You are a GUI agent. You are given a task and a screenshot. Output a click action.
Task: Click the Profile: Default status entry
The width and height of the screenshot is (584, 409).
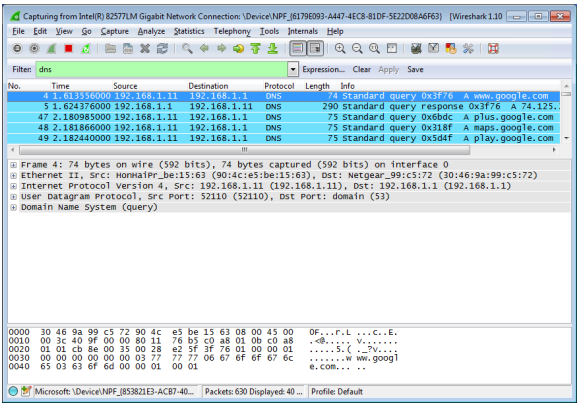[337, 391]
